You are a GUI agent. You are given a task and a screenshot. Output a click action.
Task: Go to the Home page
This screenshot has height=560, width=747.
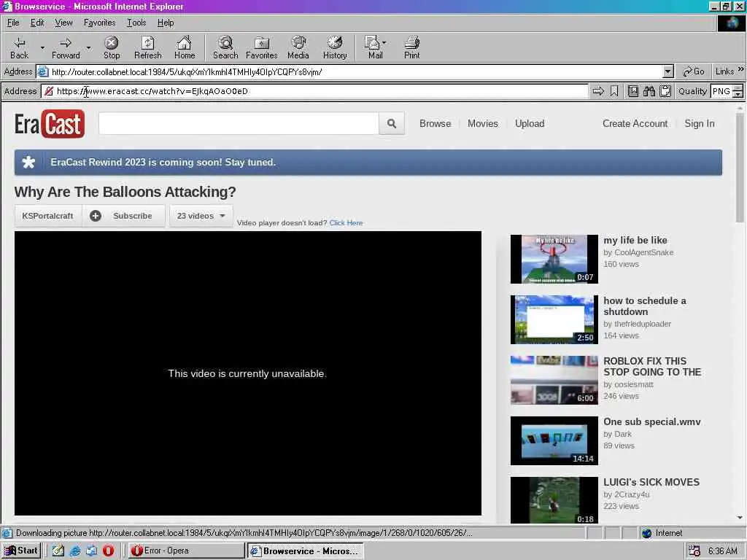(x=185, y=47)
